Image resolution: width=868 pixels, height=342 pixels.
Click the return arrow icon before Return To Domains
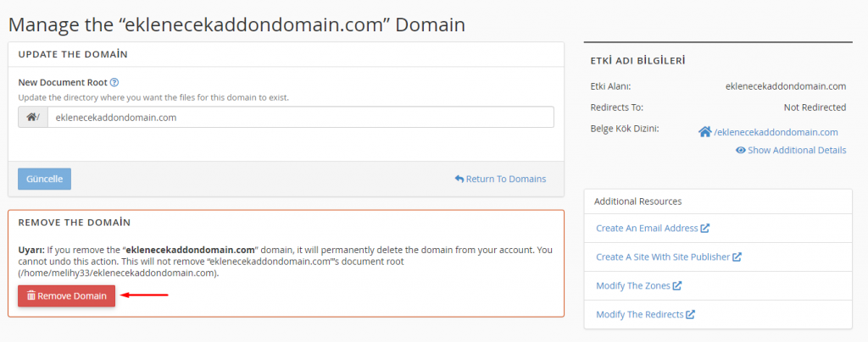tap(459, 179)
